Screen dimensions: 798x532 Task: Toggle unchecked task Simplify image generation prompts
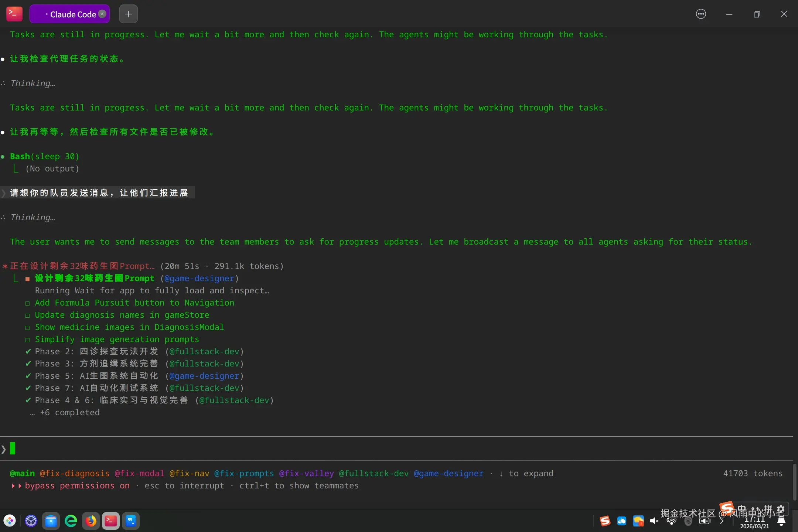(28, 340)
